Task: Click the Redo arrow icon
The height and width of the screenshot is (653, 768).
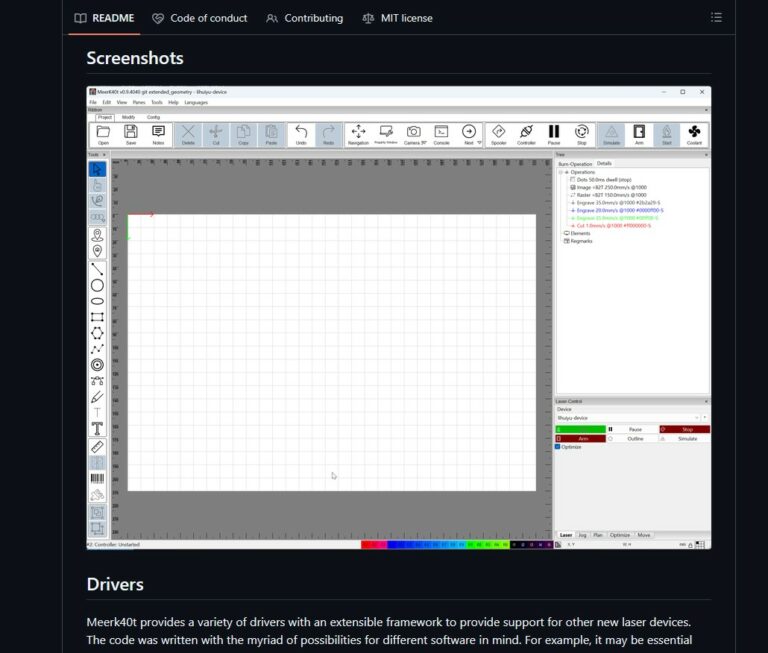Action: [x=328, y=134]
